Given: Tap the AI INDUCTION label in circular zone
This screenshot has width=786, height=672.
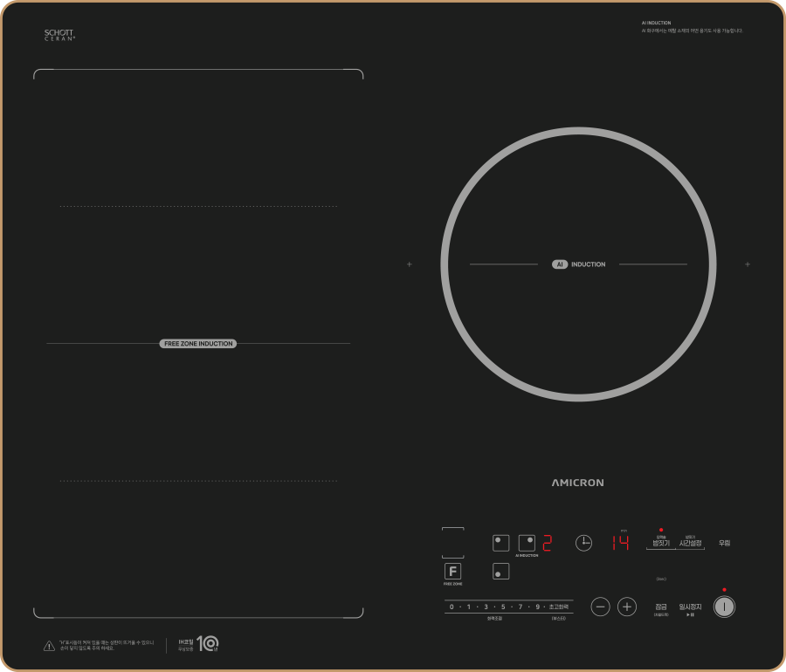Looking at the screenshot, I should click(x=579, y=264).
